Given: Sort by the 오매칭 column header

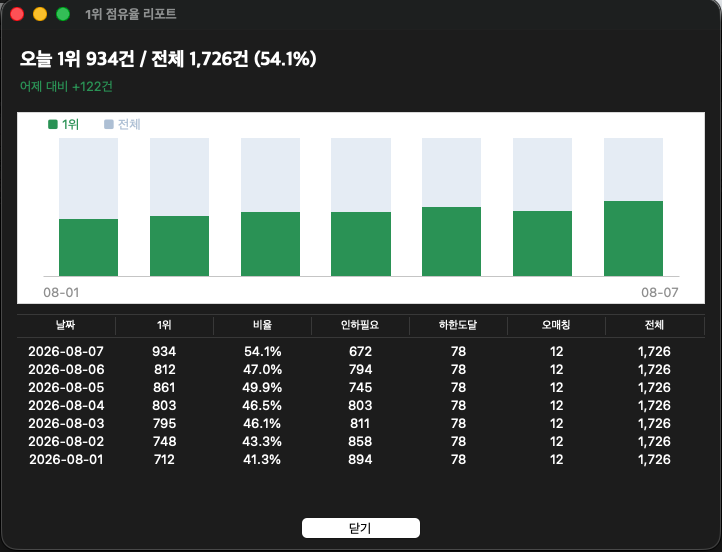Looking at the screenshot, I should point(556,325).
